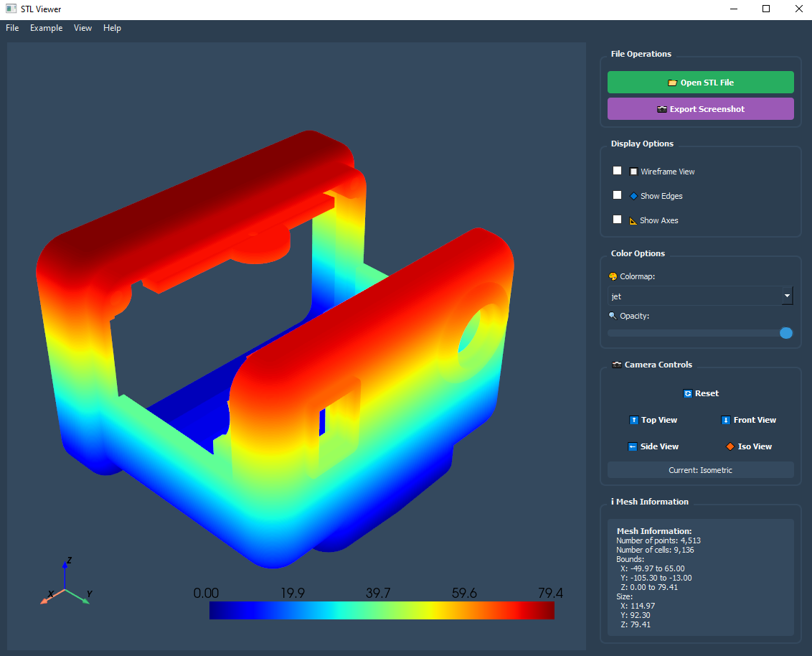Image resolution: width=812 pixels, height=656 pixels.
Task: Click the Front View arrow icon
Action: point(725,420)
